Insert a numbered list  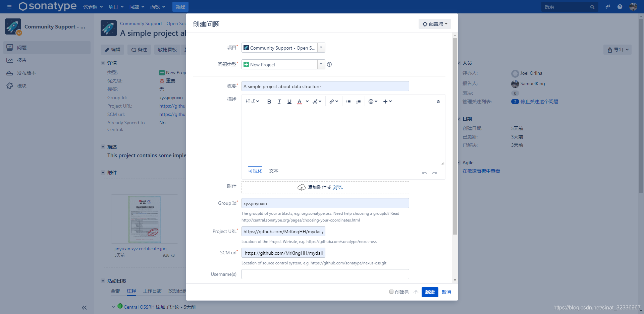tap(359, 102)
